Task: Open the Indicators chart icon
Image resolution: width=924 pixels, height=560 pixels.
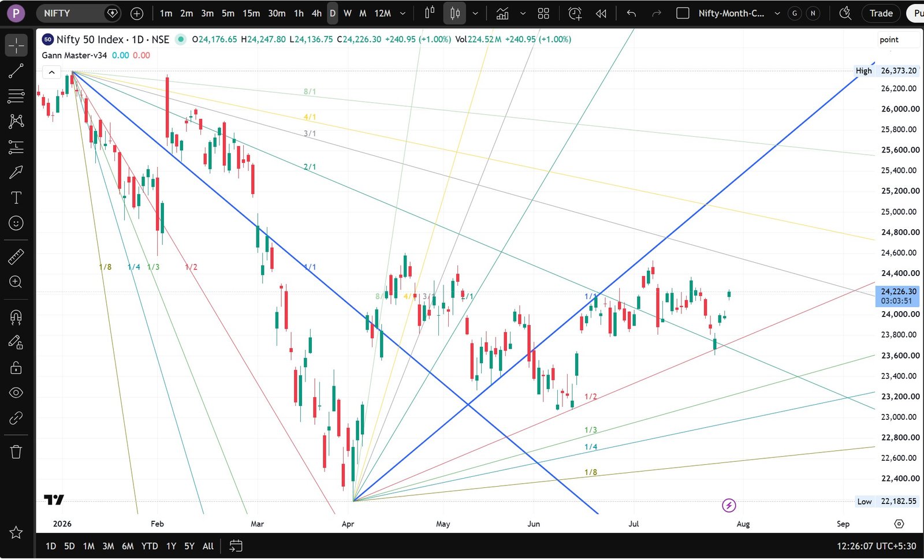Action: (502, 13)
